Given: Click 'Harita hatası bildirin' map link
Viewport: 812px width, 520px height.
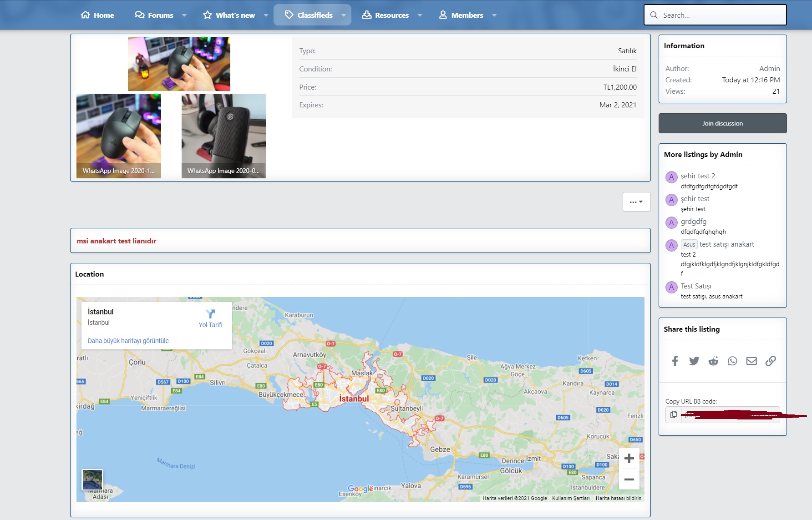Looking at the screenshot, I should point(618,498).
